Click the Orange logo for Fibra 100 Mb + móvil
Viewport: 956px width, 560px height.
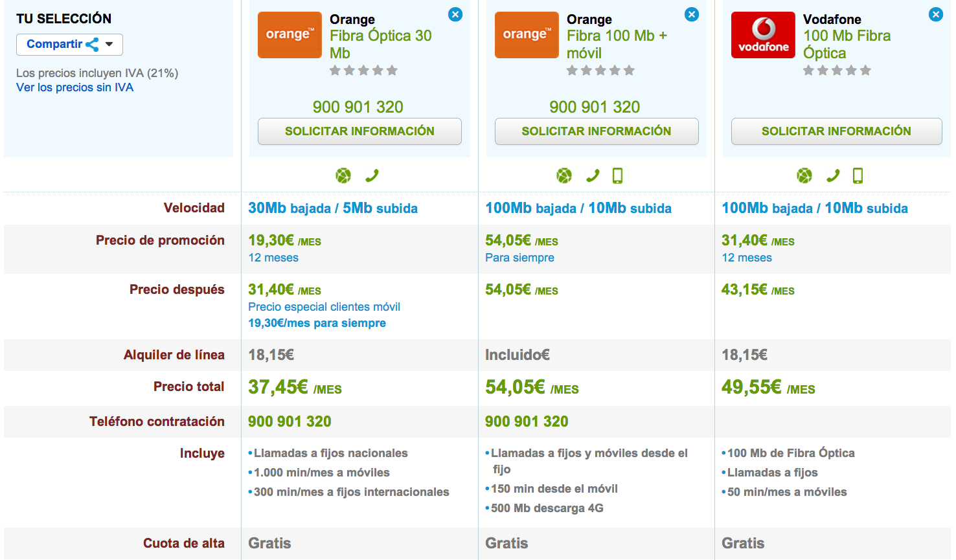pos(527,35)
